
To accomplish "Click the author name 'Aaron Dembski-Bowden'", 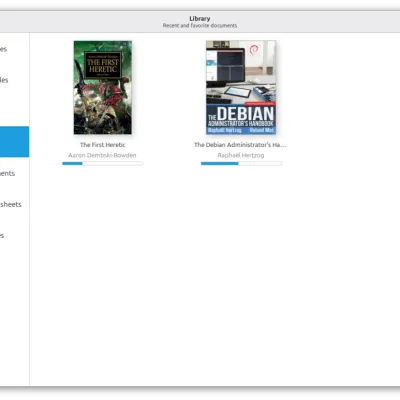I will (102, 155).
